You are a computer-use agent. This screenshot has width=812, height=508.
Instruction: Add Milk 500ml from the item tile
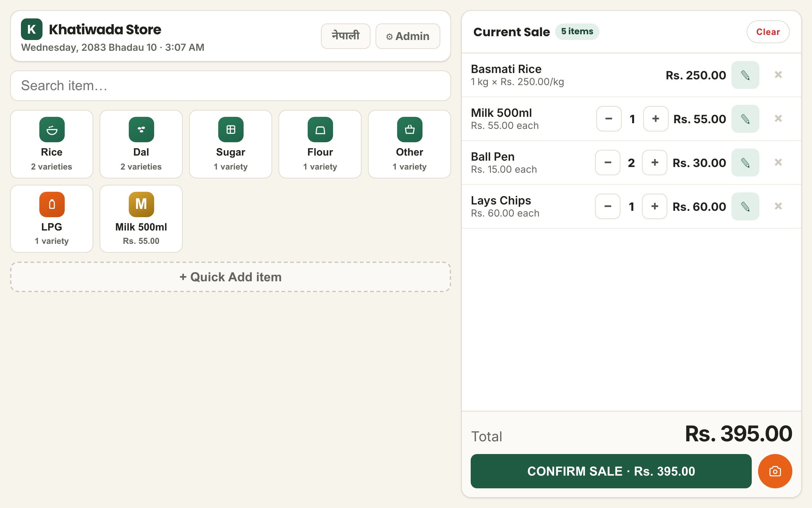[141, 219]
